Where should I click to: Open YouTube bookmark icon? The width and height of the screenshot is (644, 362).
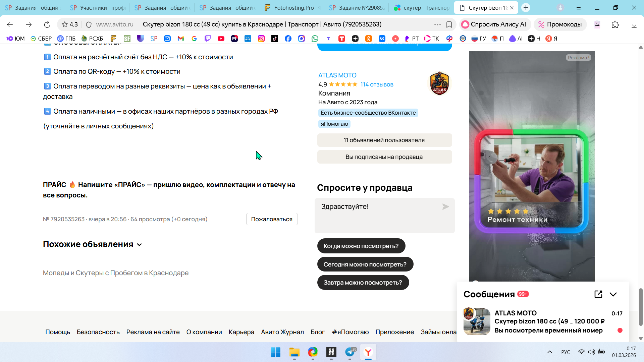[x=221, y=39]
